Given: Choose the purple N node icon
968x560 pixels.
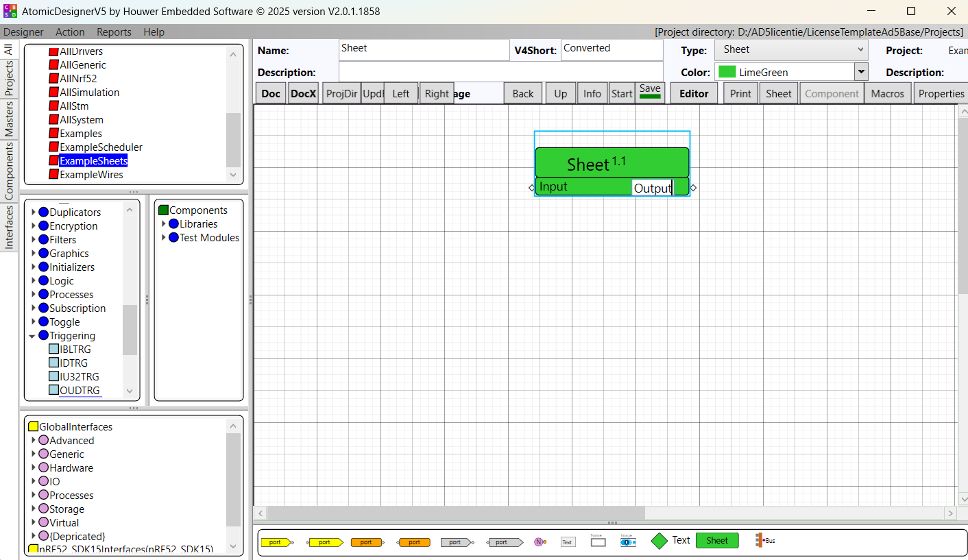Looking at the screenshot, I should tap(540, 542).
